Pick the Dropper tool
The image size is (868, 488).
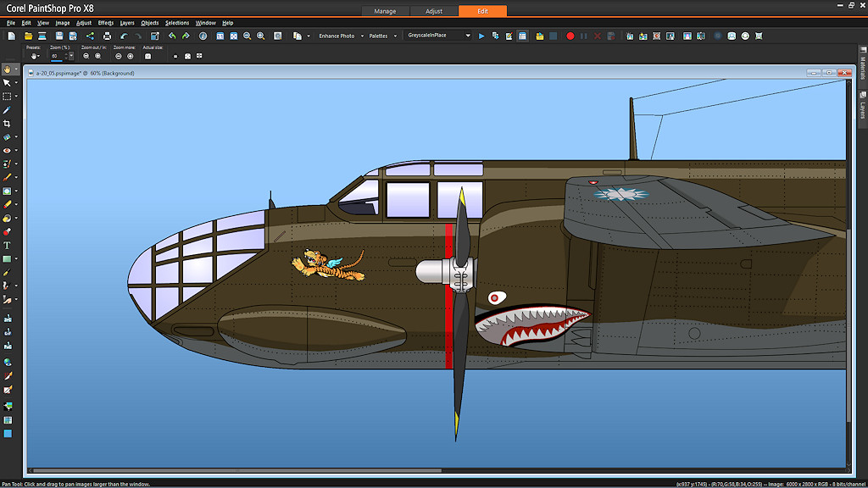click(x=7, y=110)
